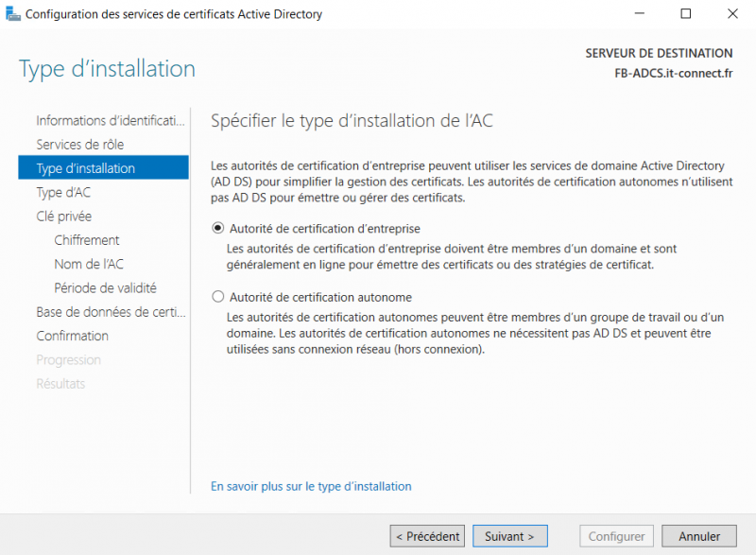Close the AD CS configuration window
Screen dimensions: 756x555
click(730, 14)
